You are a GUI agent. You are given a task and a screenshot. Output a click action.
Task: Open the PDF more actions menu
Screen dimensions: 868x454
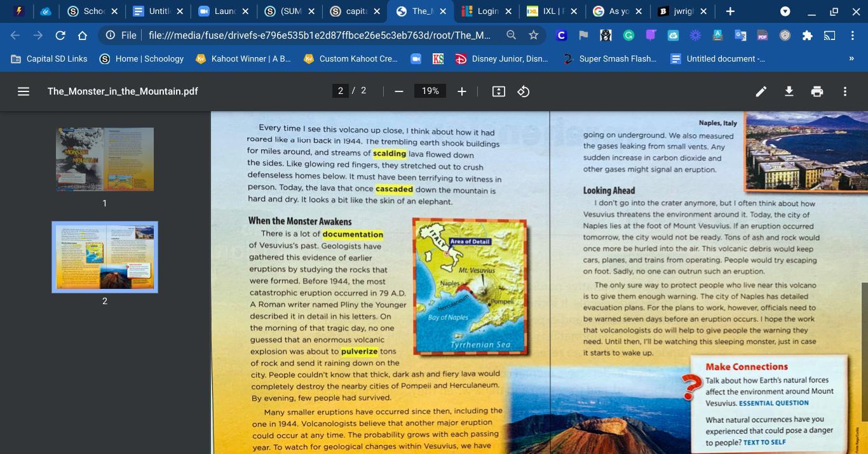[845, 91]
